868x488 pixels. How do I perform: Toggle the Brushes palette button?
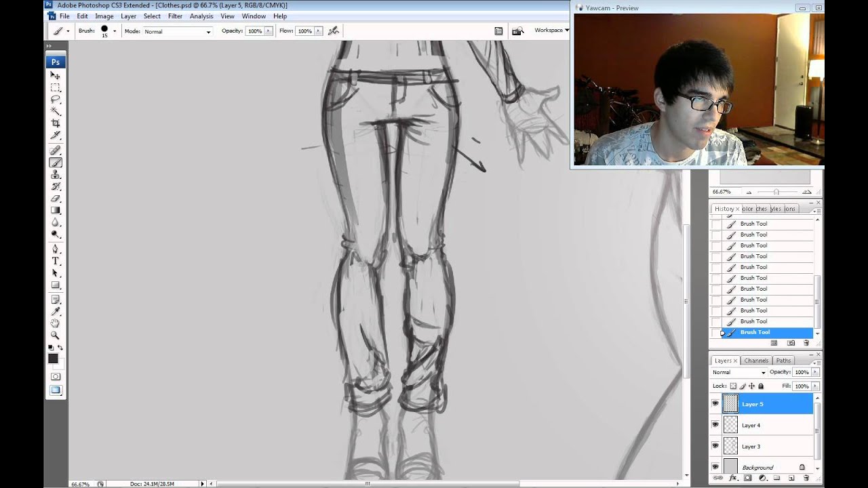pos(498,30)
